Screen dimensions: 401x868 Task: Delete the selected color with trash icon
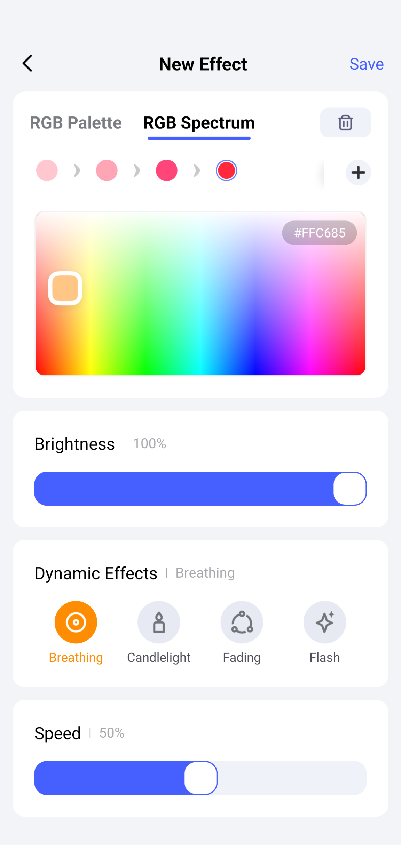click(x=345, y=122)
